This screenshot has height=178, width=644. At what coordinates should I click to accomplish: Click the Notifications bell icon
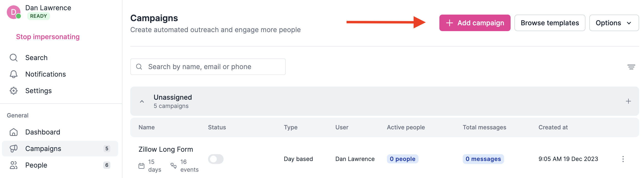[14, 74]
